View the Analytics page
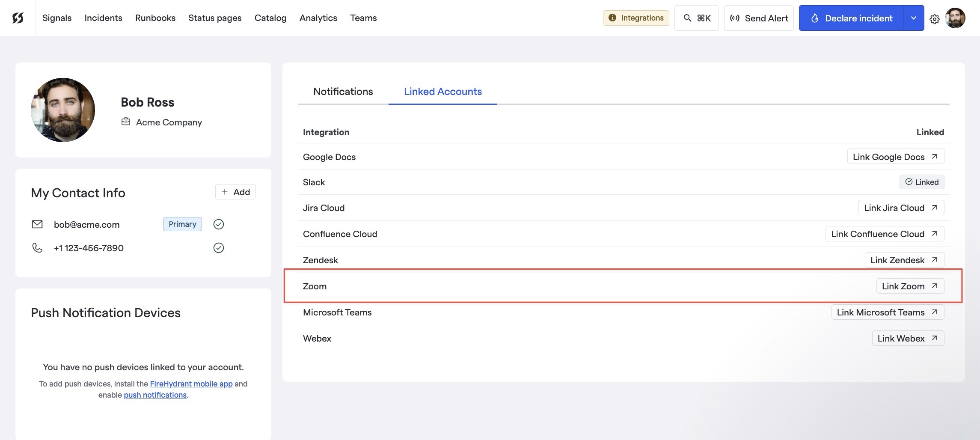The image size is (980, 440). (318, 18)
